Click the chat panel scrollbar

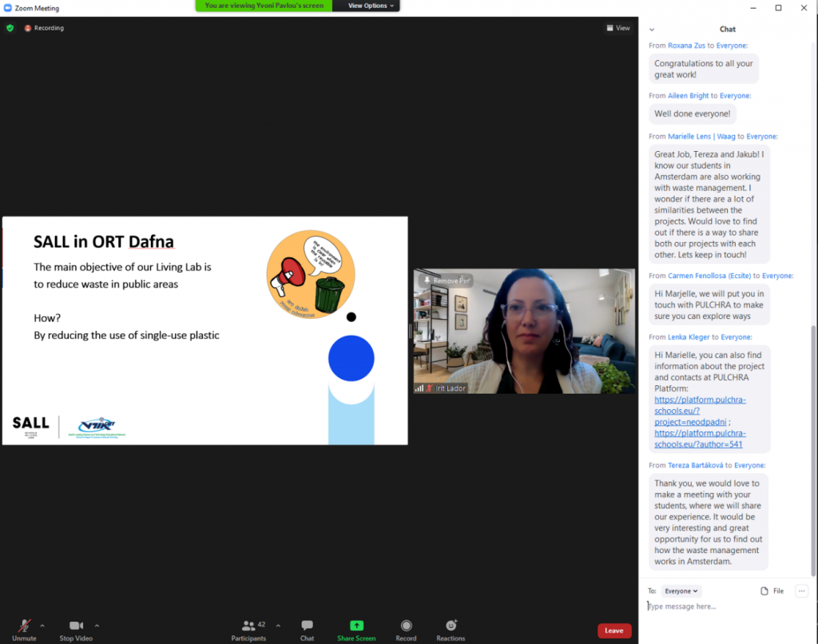(813, 451)
